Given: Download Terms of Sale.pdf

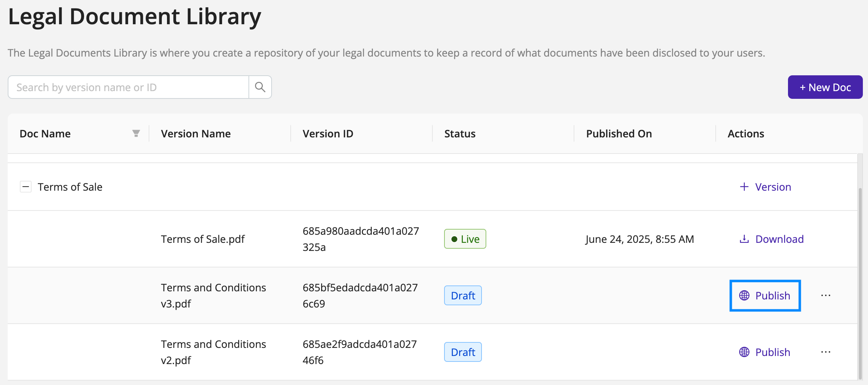Looking at the screenshot, I should [x=771, y=239].
